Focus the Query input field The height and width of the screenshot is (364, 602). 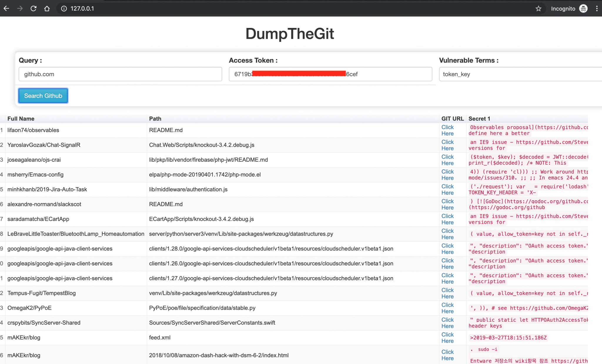click(120, 74)
